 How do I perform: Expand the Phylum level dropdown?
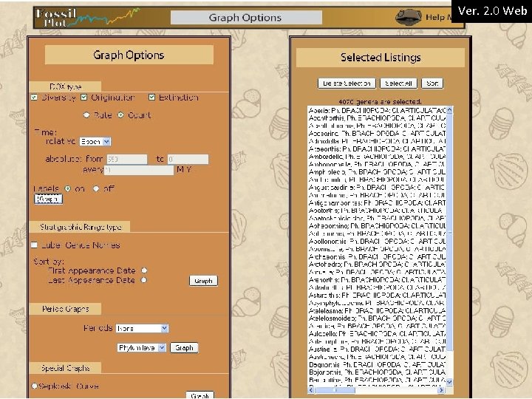coord(141,348)
